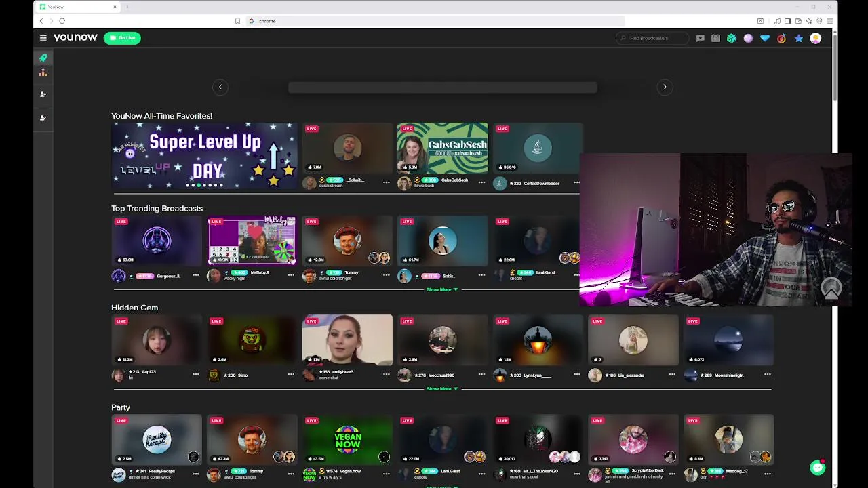Toggle browser sidebar panel icon
The height and width of the screenshot is (488, 868).
pyautogui.click(x=788, y=21)
